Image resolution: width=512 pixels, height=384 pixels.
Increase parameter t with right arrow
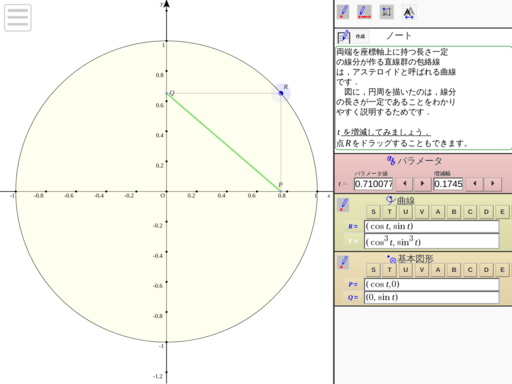pos(422,184)
